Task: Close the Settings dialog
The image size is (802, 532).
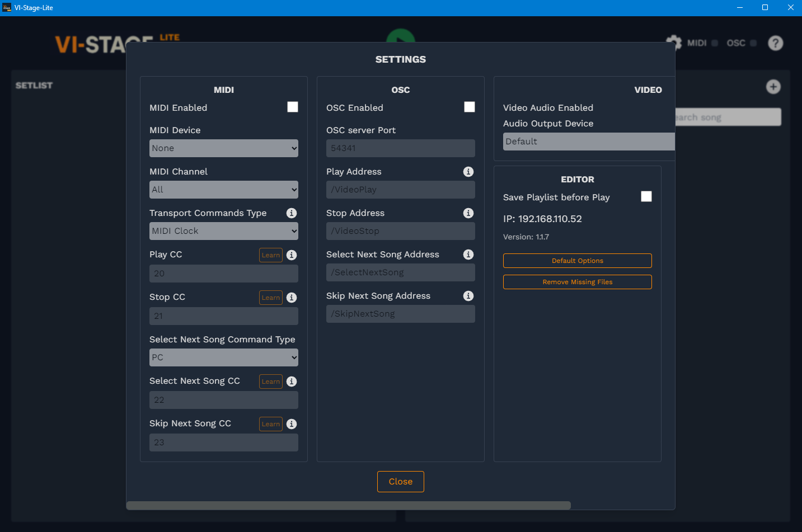Action: point(401,482)
